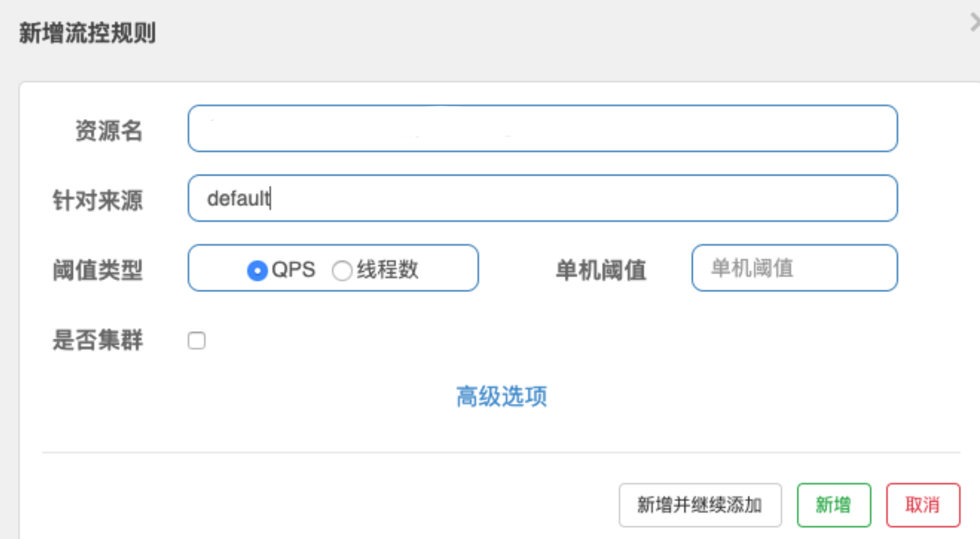The height and width of the screenshot is (539, 980).
Task: Close the 新增流控规则 dialog with X
Action: pos(974,22)
